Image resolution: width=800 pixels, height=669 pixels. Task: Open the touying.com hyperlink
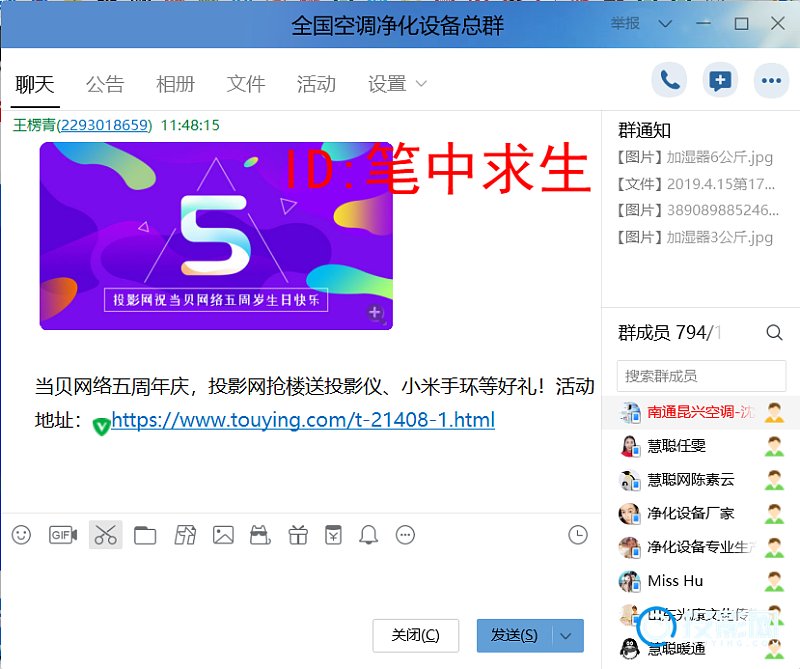(303, 420)
